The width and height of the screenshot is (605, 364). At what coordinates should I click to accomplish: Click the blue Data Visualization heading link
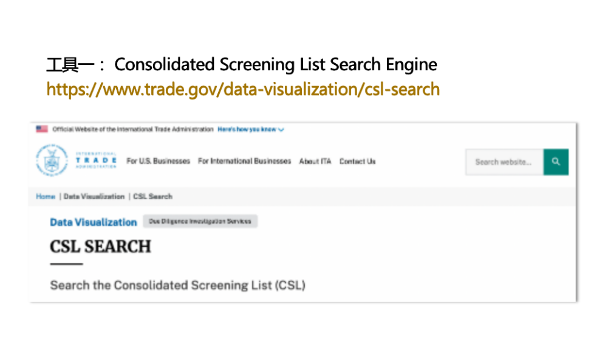point(93,222)
